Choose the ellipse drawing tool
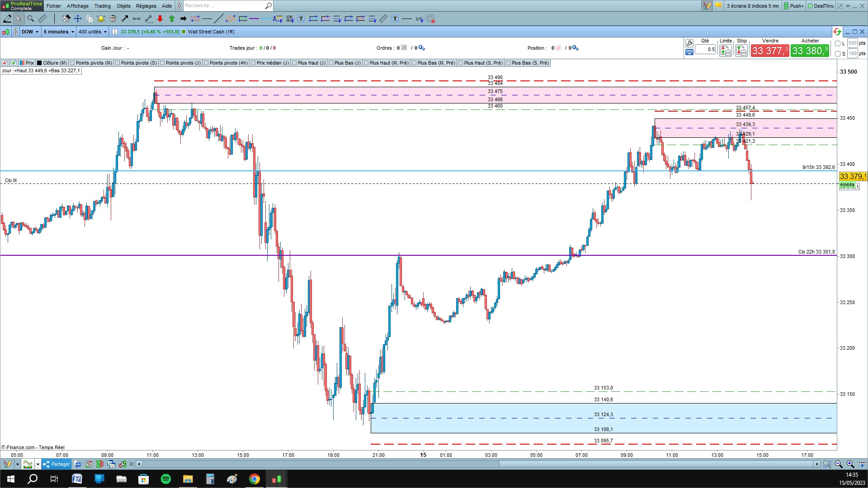868x488 pixels. coord(230,19)
